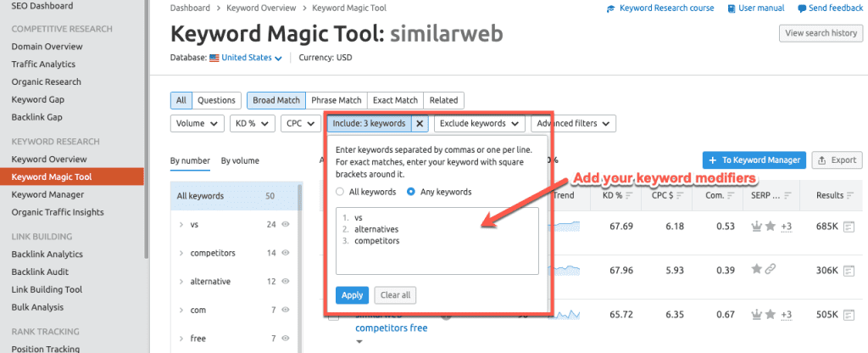Screen dimensions: 868x353
Task: Toggle eye icon for the vs group
Action: (286, 225)
